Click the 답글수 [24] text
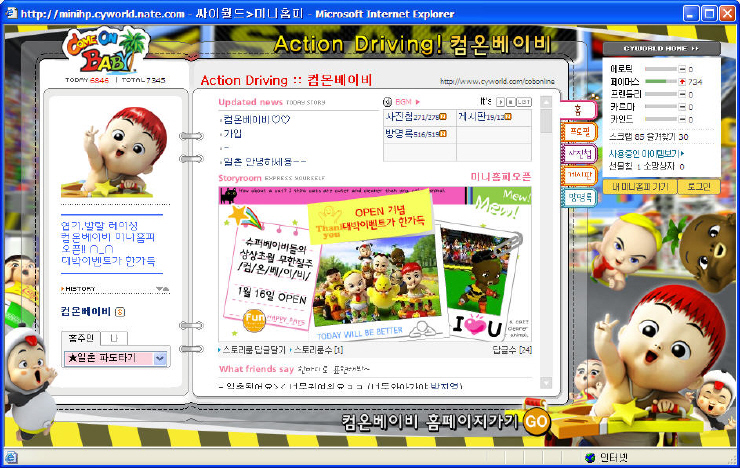The width and height of the screenshot is (740, 468). tap(512, 350)
